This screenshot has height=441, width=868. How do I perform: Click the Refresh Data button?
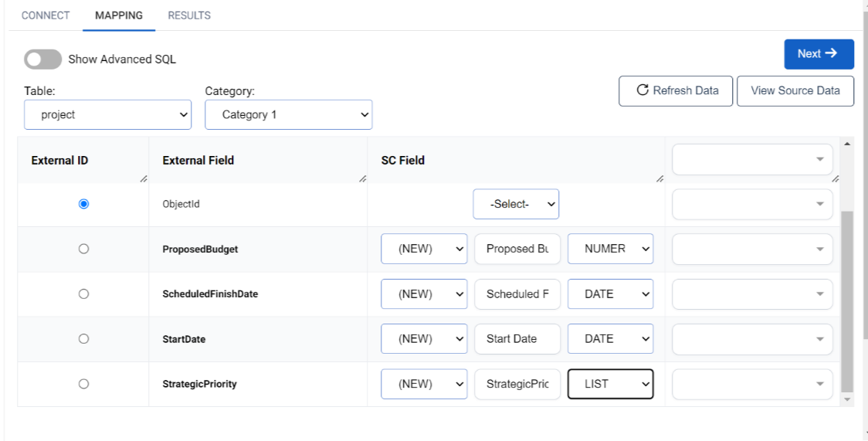[x=676, y=90]
